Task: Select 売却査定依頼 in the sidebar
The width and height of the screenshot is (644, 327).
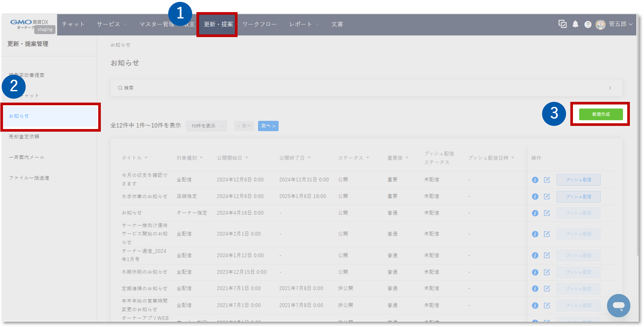Action: (x=24, y=137)
